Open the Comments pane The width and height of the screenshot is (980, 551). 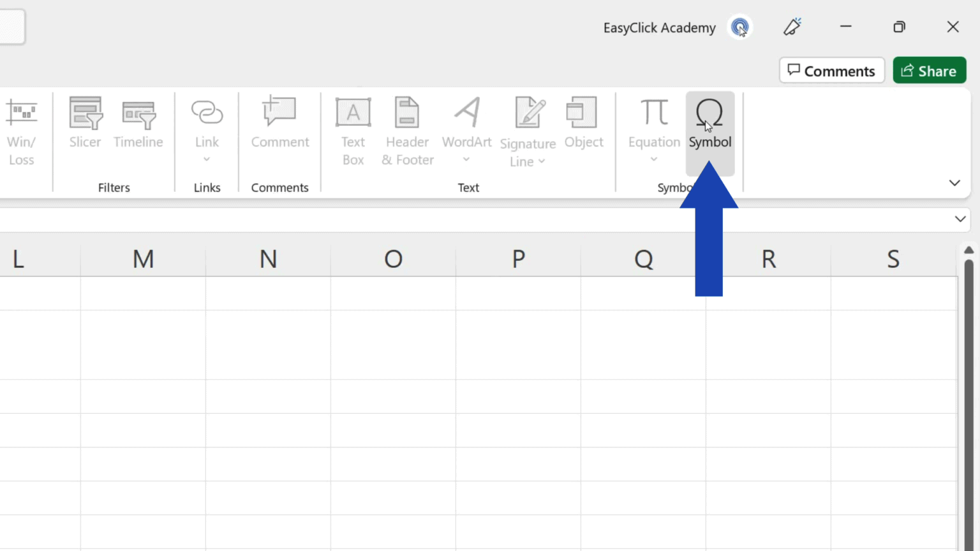pyautogui.click(x=831, y=70)
